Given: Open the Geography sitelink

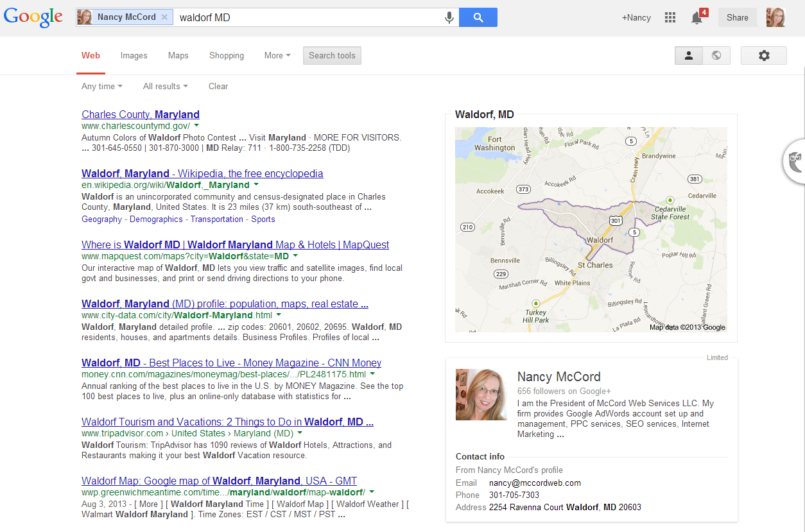Looking at the screenshot, I should [x=101, y=219].
